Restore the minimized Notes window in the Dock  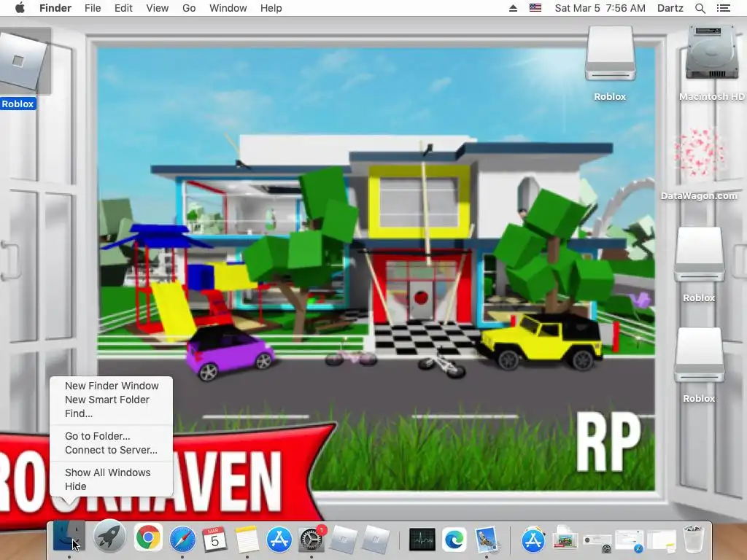(661, 540)
